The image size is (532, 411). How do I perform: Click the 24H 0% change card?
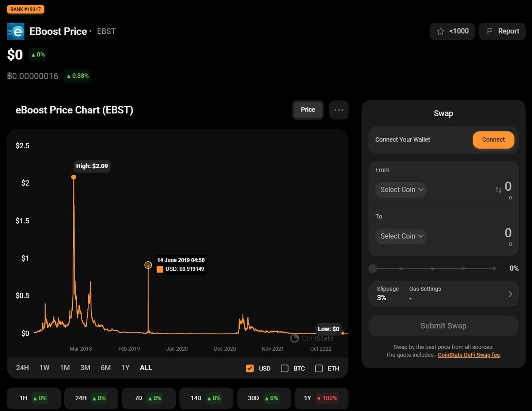(x=91, y=398)
